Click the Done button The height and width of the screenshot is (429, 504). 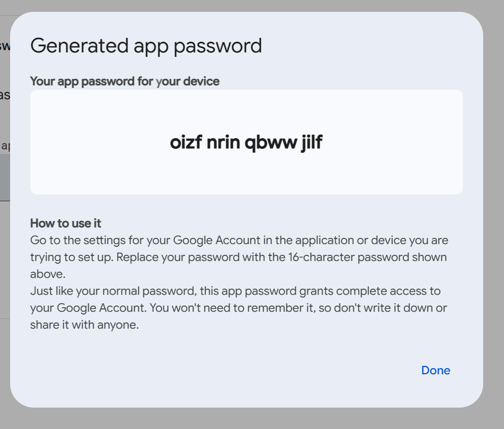coord(435,370)
